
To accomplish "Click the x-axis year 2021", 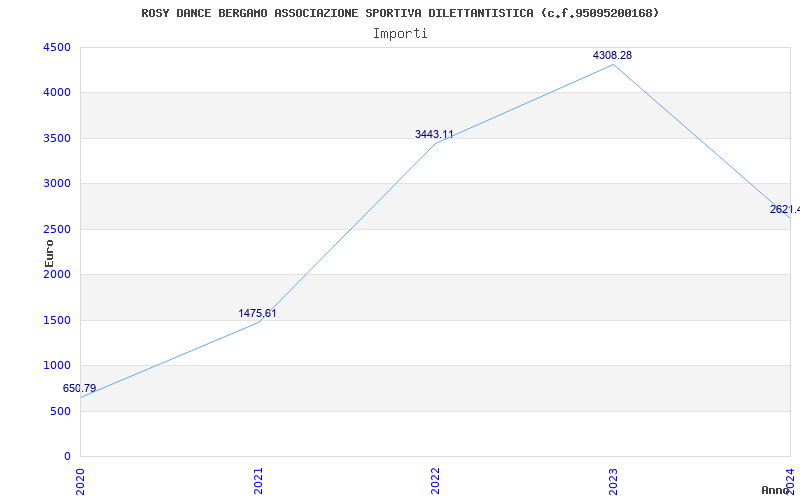I will tap(258, 481).
